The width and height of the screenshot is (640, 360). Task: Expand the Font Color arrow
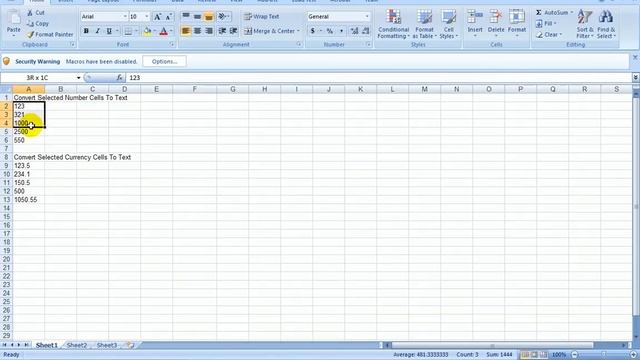tap(171, 31)
